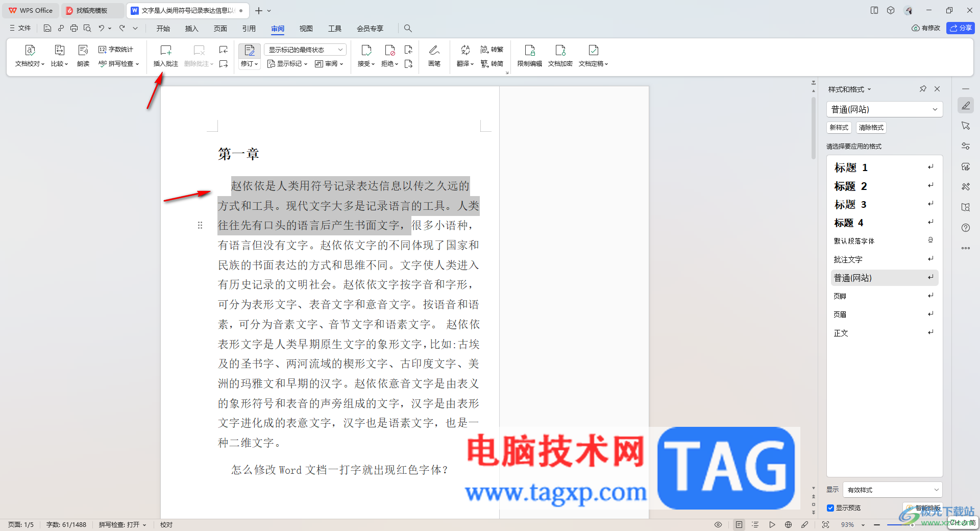Go to previous comment icon
This screenshot has width=980, height=531.
pos(223,50)
